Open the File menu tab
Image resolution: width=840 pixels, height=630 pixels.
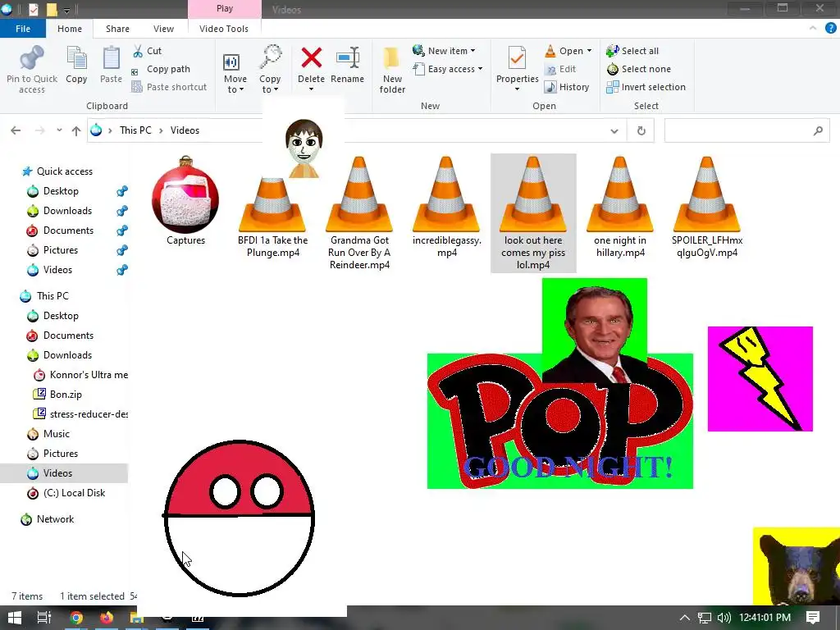point(23,29)
